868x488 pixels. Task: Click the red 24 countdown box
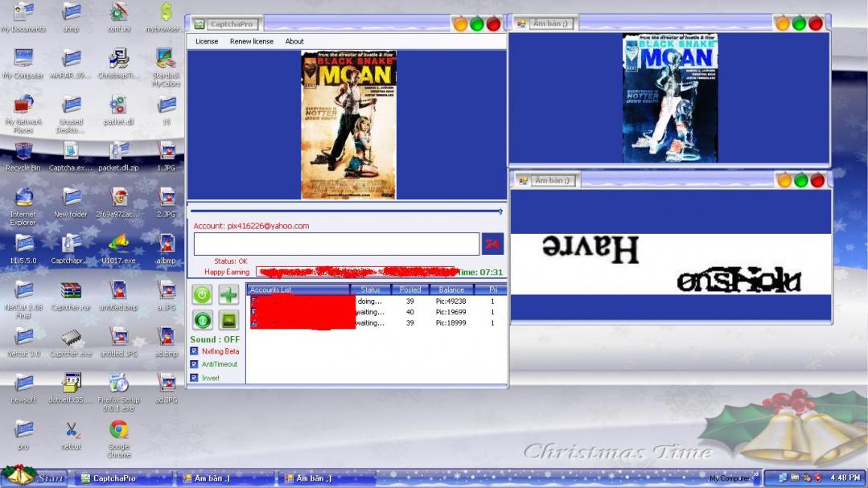tap(492, 244)
